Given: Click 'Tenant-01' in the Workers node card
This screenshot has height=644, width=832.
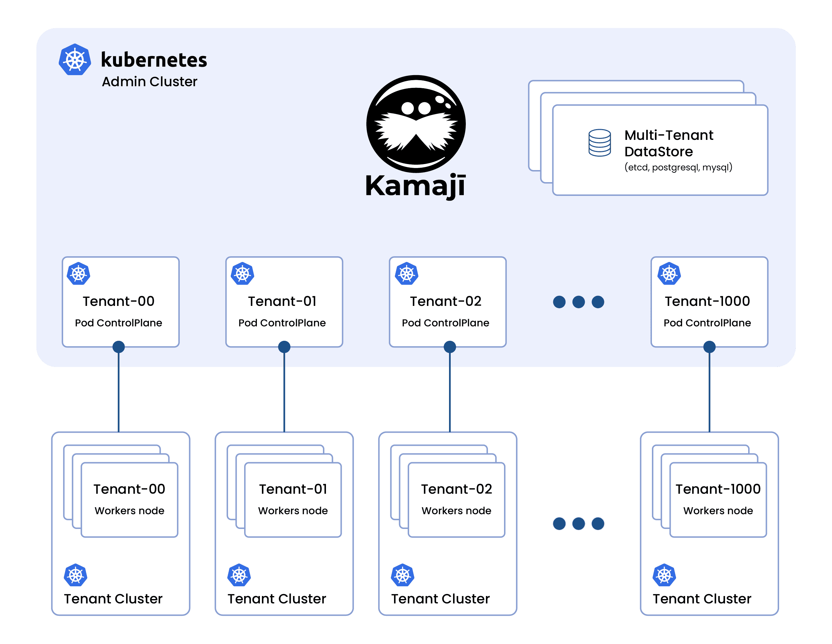Looking at the screenshot, I should [x=293, y=489].
